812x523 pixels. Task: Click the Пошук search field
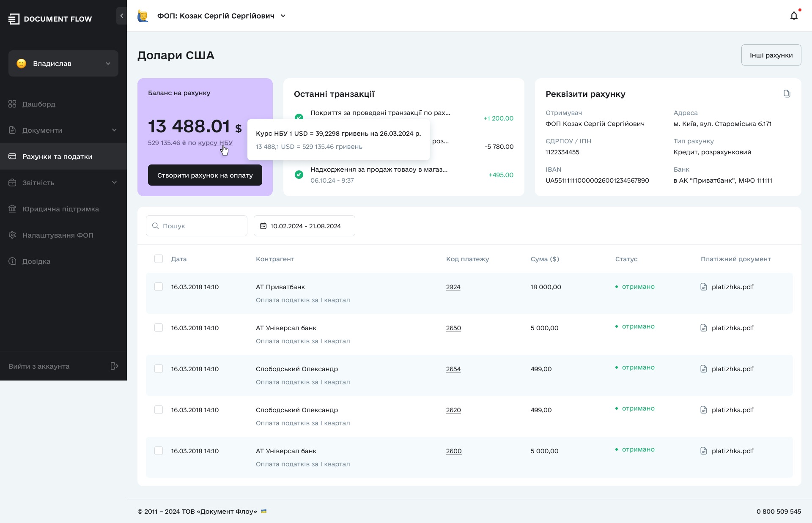coord(197,226)
